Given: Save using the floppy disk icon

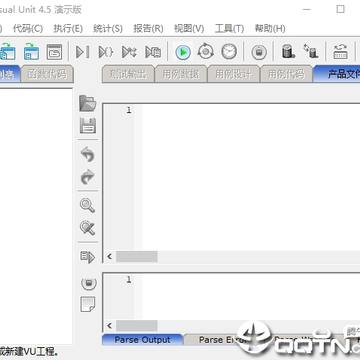Looking at the screenshot, I should click(88, 126).
